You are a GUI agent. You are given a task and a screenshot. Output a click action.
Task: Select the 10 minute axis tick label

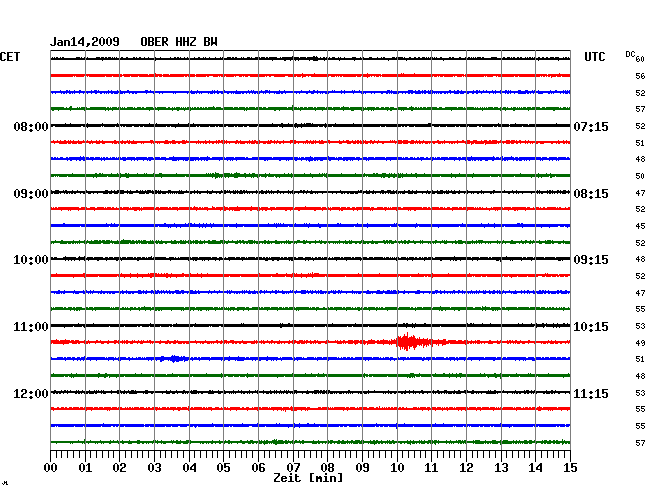click(x=397, y=467)
